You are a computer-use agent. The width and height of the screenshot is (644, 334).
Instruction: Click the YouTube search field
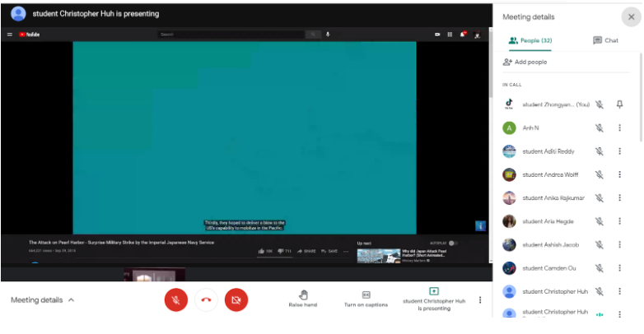tap(231, 35)
